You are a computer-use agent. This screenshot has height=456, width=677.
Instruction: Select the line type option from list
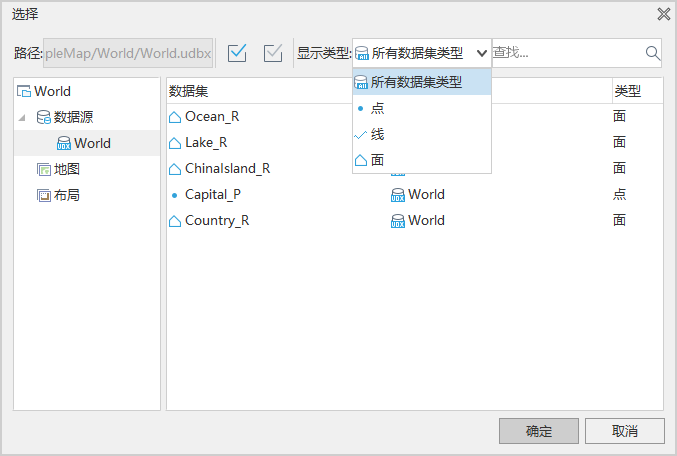[x=377, y=134]
